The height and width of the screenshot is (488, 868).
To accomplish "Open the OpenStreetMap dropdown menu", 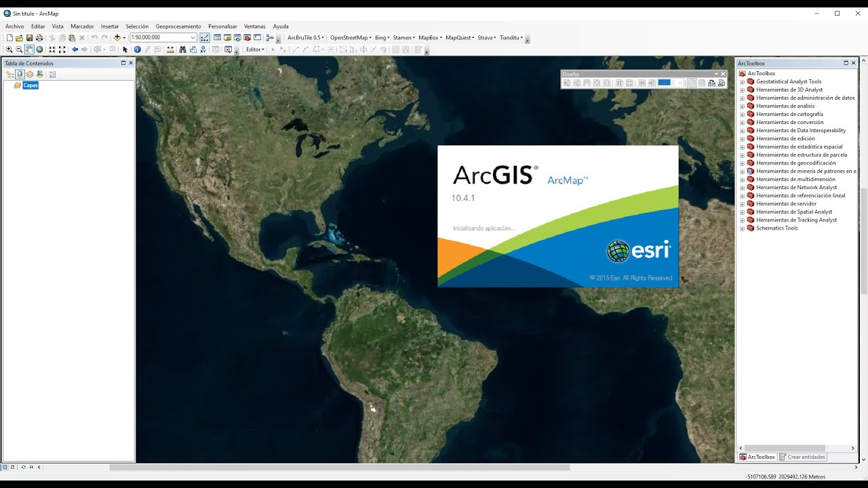I will tap(351, 38).
